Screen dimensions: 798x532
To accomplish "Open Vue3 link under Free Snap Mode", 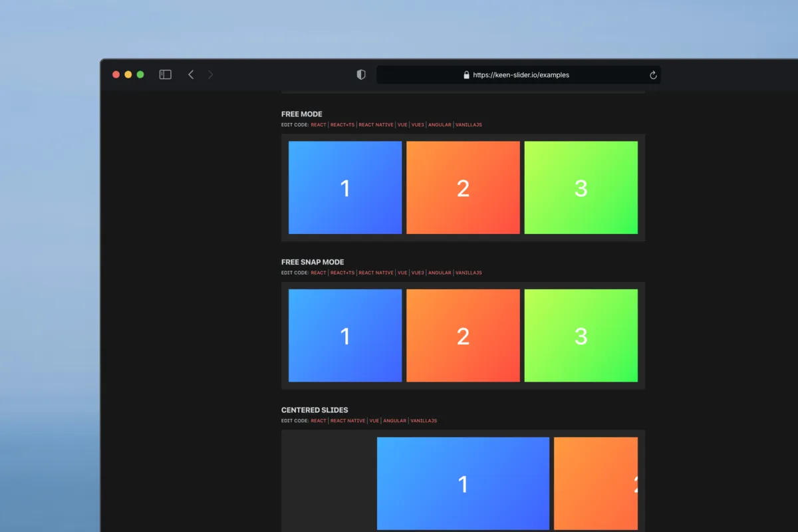I will [418, 273].
